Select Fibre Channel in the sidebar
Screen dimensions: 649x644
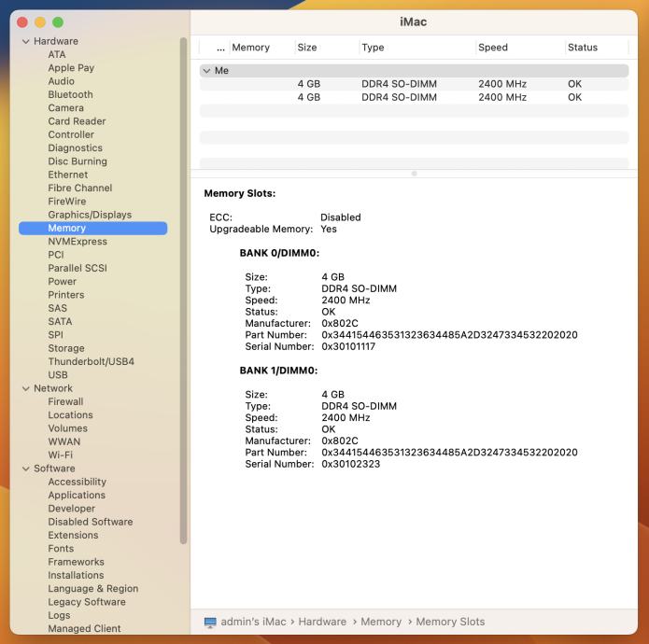coord(80,189)
